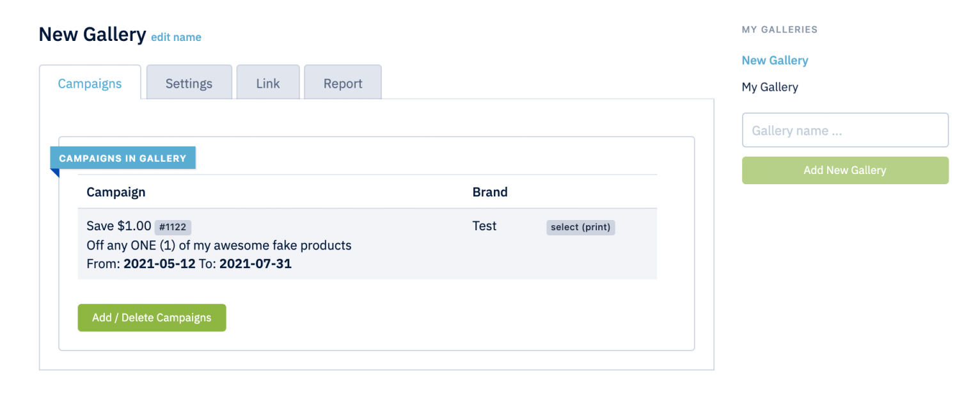Screen dimensions: 980x394
Task: Click the My Galleries sidebar heading
Action: [x=779, y=29]
